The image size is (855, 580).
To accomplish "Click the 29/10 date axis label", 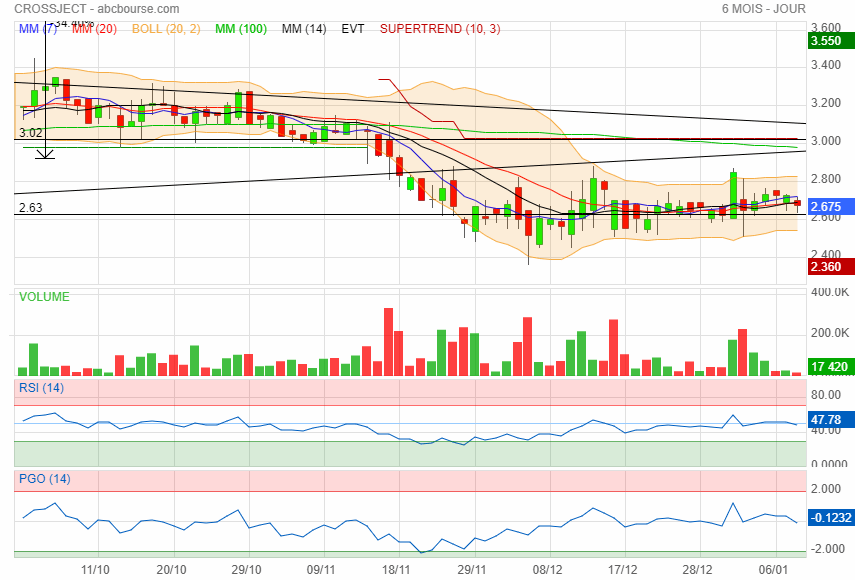I will [x=246, y=570].
